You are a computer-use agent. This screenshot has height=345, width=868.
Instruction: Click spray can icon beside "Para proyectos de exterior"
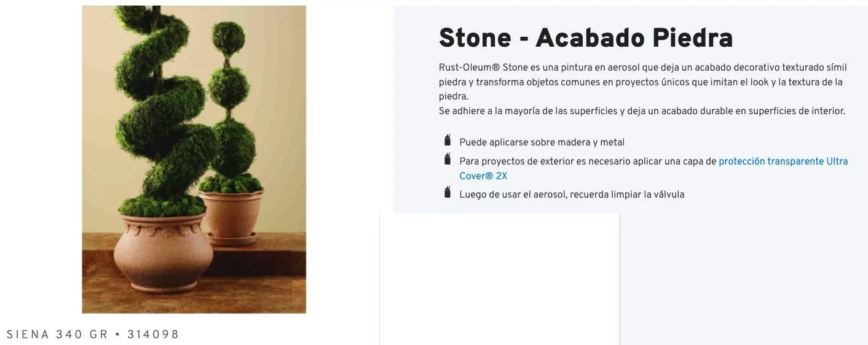(448, 160)
